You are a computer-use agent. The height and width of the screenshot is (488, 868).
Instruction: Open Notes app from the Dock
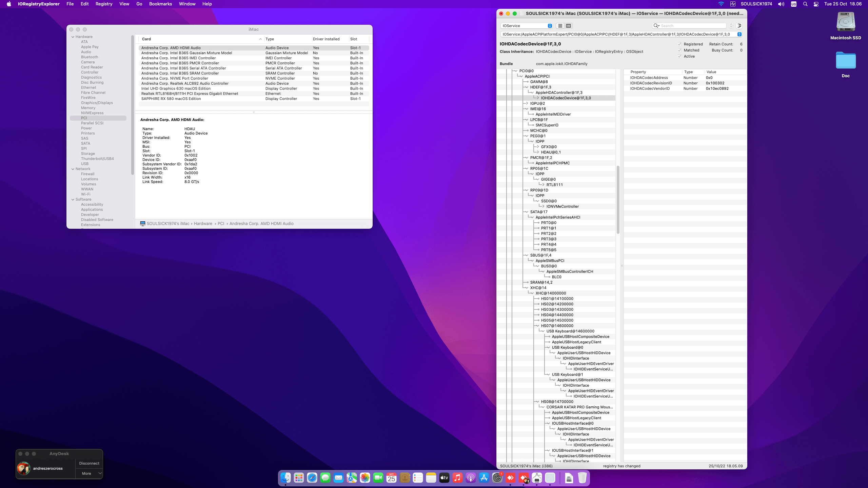431,478
